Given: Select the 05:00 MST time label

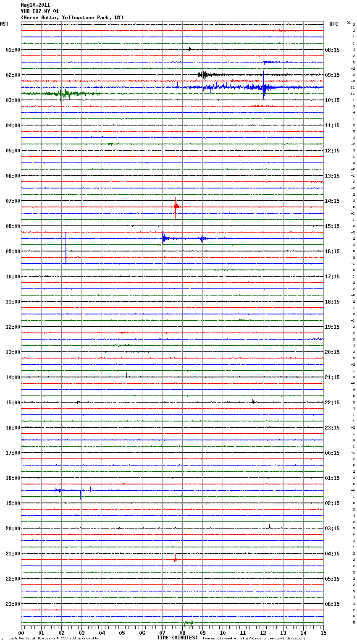Looking at the screenshot, I should pyautogui.click(x=13, y=151).
